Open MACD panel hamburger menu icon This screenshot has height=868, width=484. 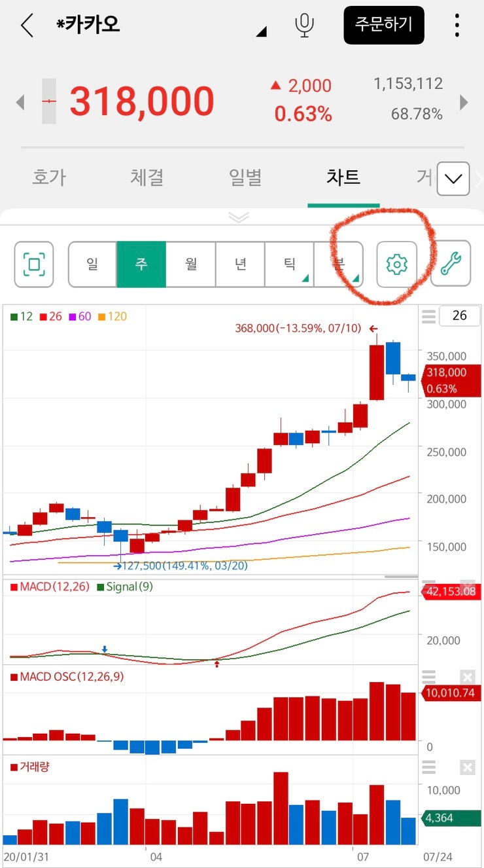(x=428, y=585)
